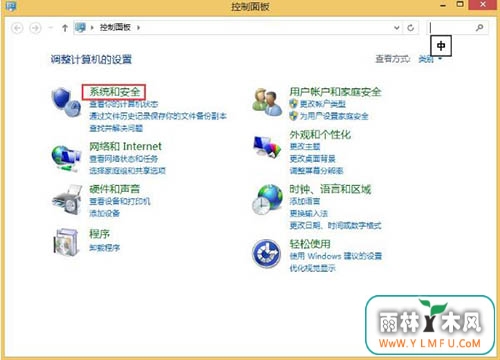500x360 pixels.
Task: Click 更改日期、时间或数字格式 link
Action: click(x=335, y=225)
